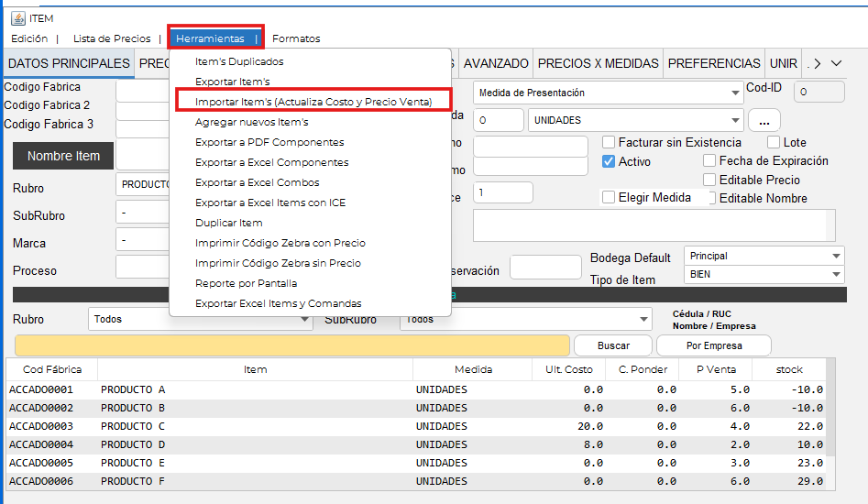Uncheck the Activo checkbox
This screenshot has height=504, width=868.
point(609,161)
